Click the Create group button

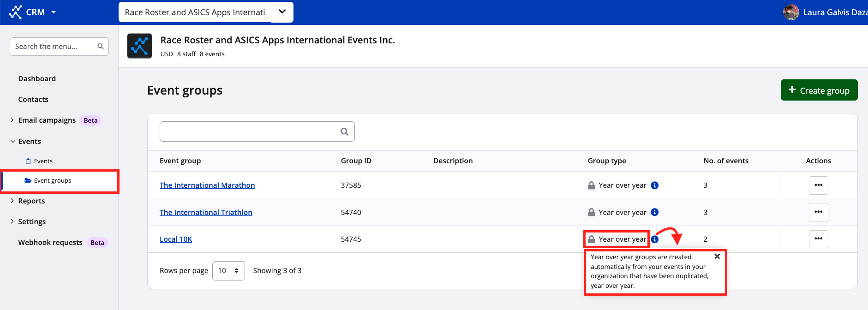[x=819, y=90]
